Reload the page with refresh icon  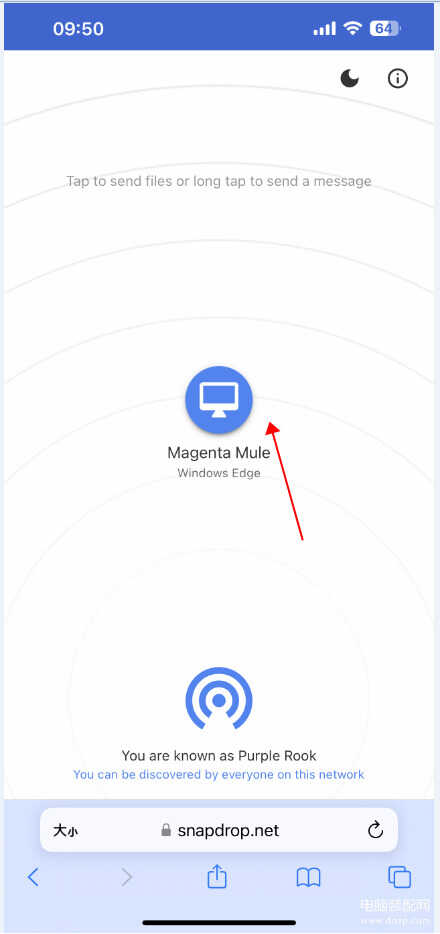375,830
